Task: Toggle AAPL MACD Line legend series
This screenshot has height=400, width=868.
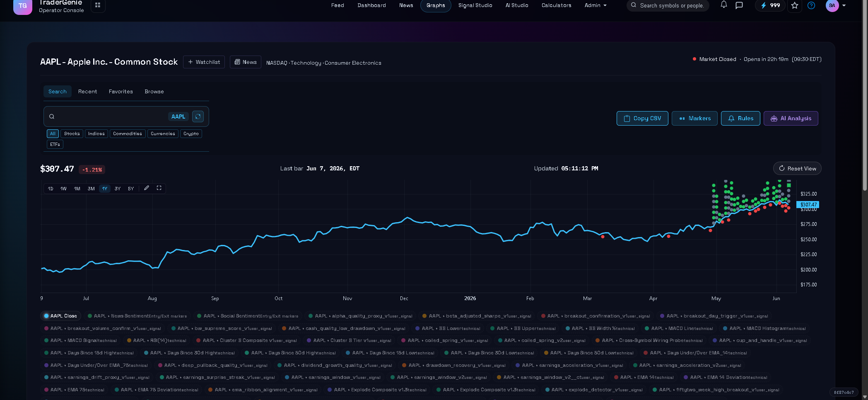Action: pos(679,328)
